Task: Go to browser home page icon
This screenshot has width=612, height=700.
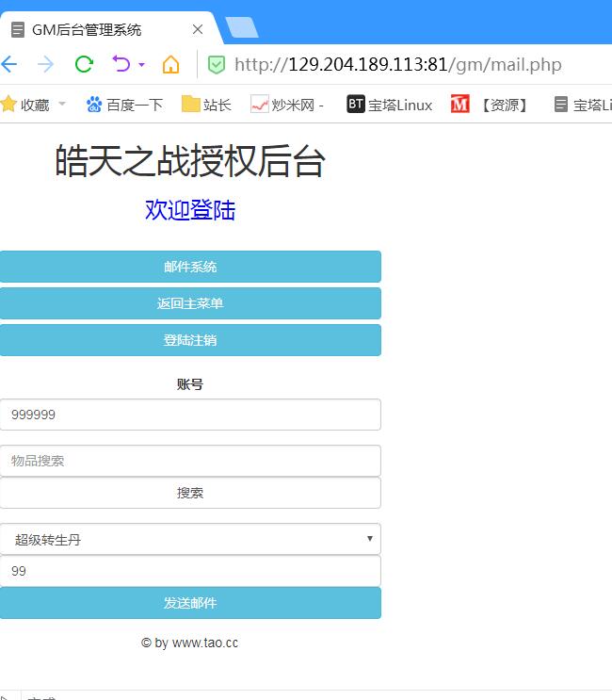Action: point(170,64)
